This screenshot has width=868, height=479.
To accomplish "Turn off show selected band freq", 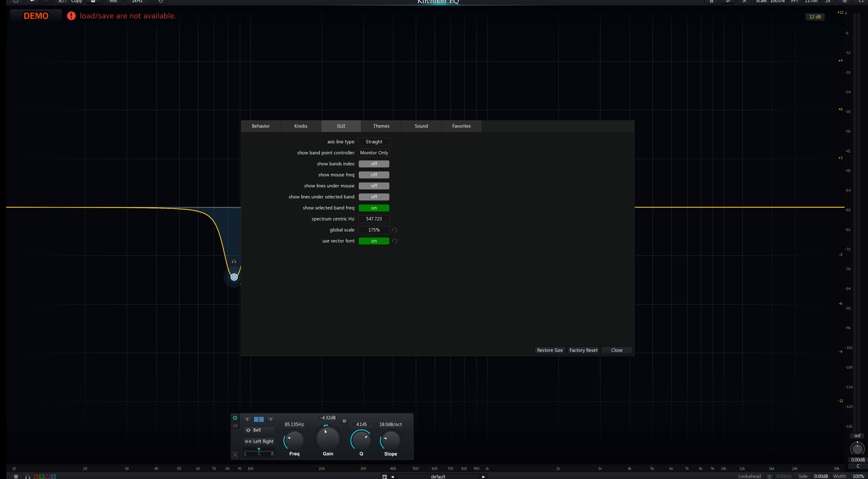I will pyautogui.click(x=374, y=208).
